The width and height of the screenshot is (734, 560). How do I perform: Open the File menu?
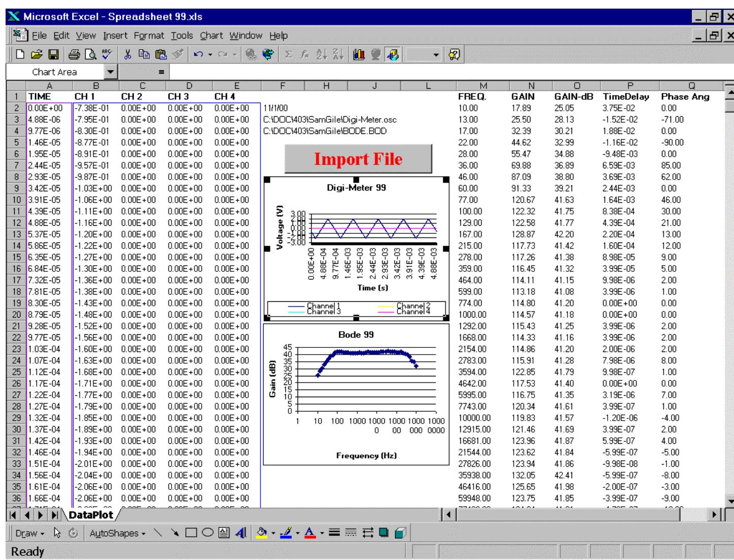coord(39,36)
